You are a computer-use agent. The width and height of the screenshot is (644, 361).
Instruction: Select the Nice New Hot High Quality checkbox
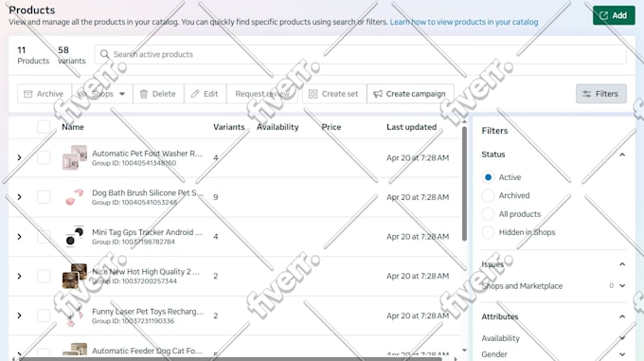point(44,276)
